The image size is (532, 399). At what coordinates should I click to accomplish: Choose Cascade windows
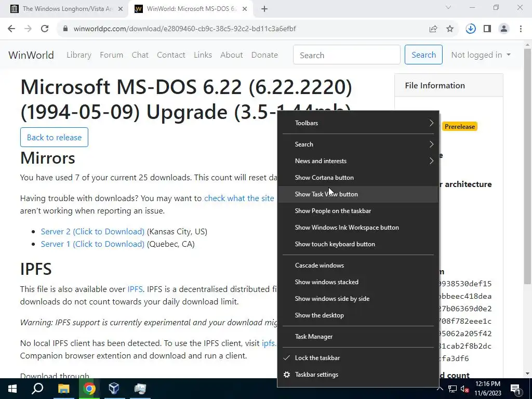tap(358, 265)
